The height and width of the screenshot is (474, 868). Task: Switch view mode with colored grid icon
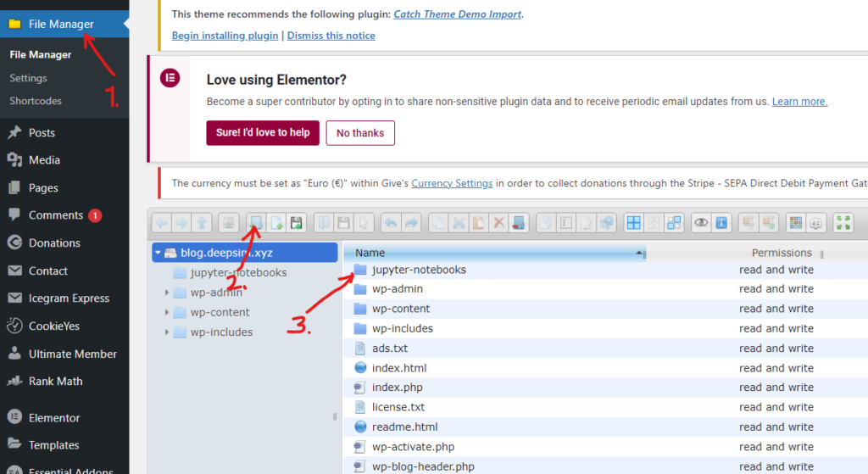pos(795,223)
